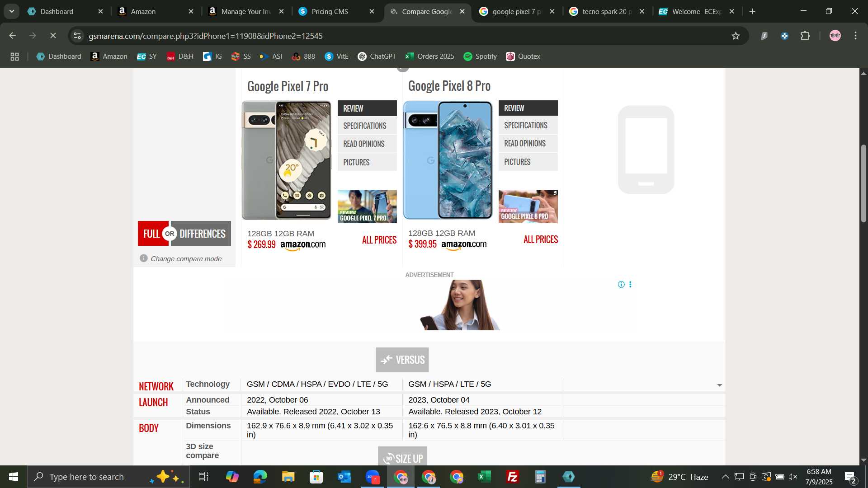
Task: Expand the NETWORK row dropdown arrow
Action: (x=719, y=385)
